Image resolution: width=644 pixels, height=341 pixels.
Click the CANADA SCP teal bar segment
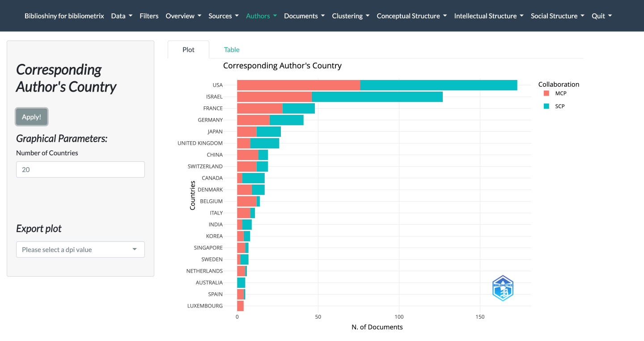pos(253,178)
